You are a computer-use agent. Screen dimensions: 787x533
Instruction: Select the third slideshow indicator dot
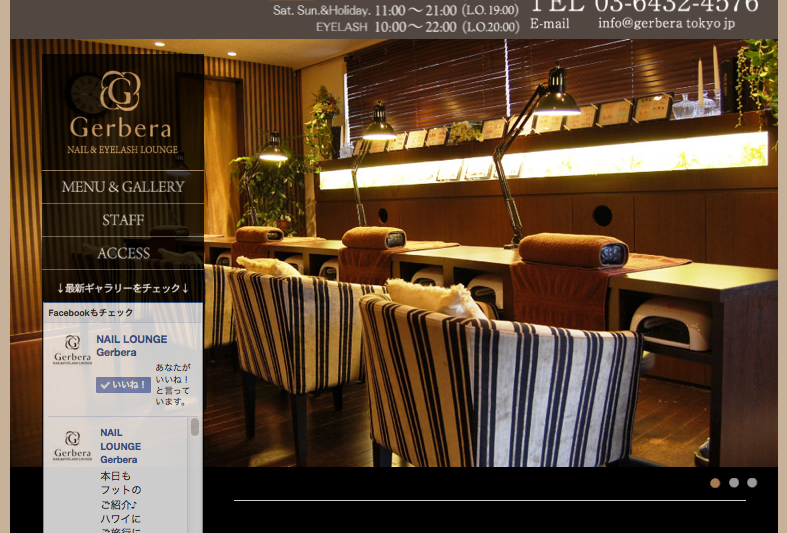tap(752, 482)
